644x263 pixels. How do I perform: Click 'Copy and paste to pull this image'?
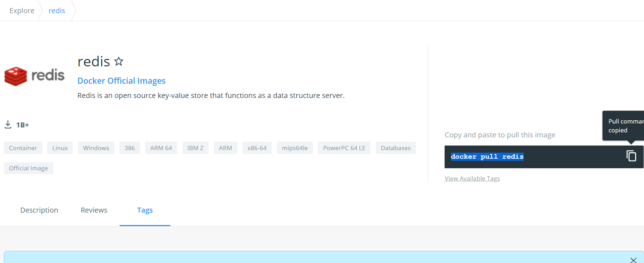500,135
